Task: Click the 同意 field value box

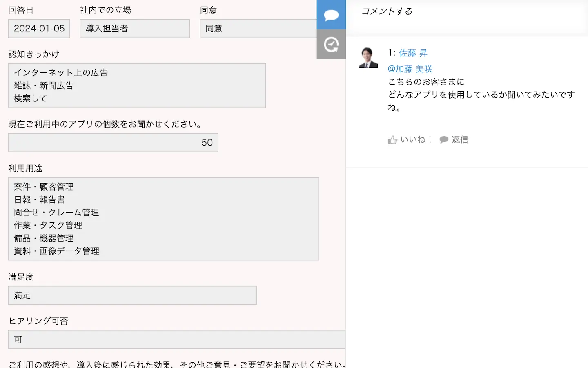Action: pos(258,29)
